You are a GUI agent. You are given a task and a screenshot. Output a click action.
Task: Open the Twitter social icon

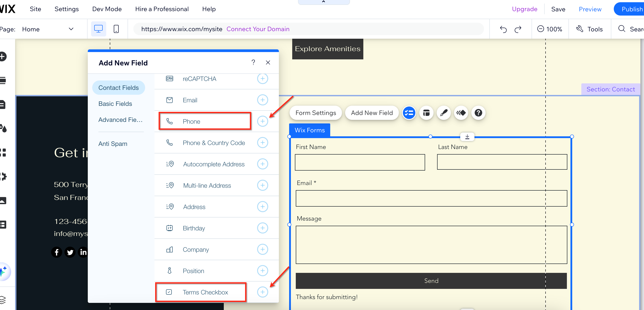coord(70,252)
